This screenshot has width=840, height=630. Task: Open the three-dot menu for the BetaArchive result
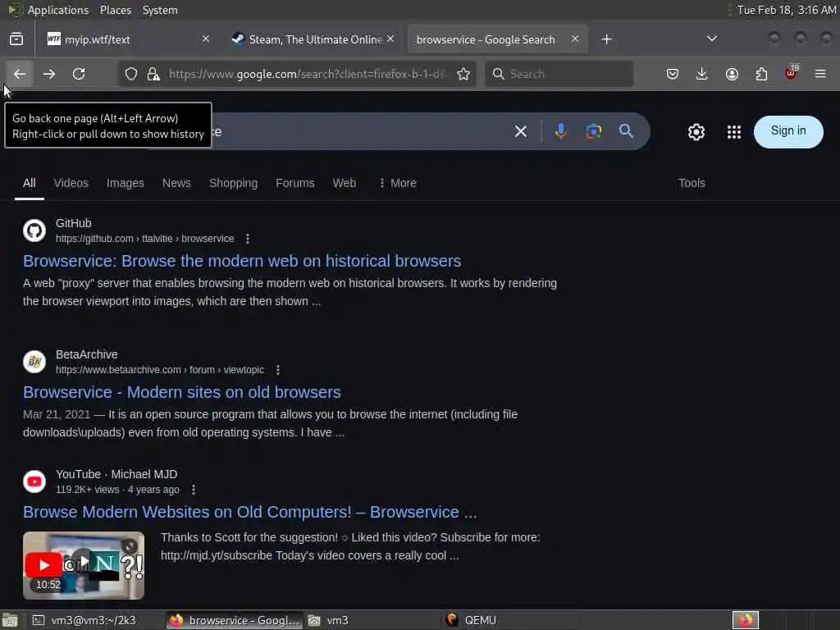point(277,370)
